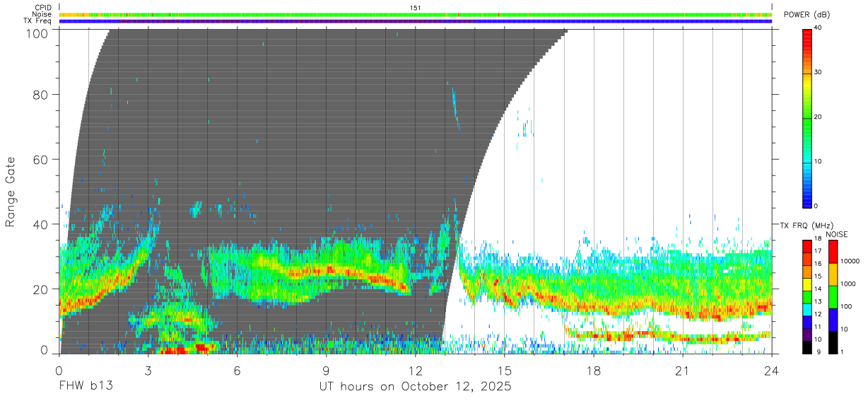Click the 11 tick on the TX FRQ scale

(819, 327)
